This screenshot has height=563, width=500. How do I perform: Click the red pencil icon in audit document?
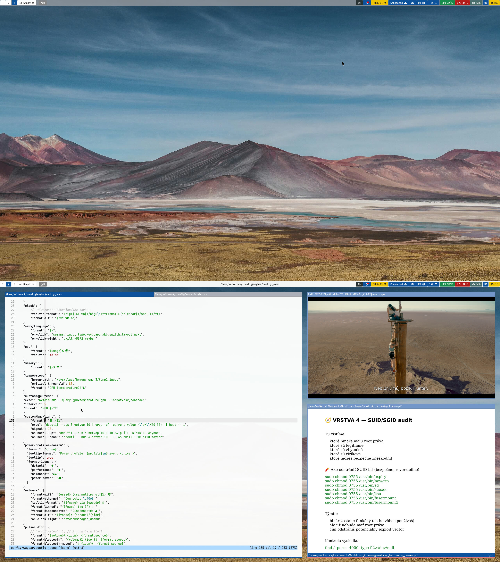tap(327, 470)
